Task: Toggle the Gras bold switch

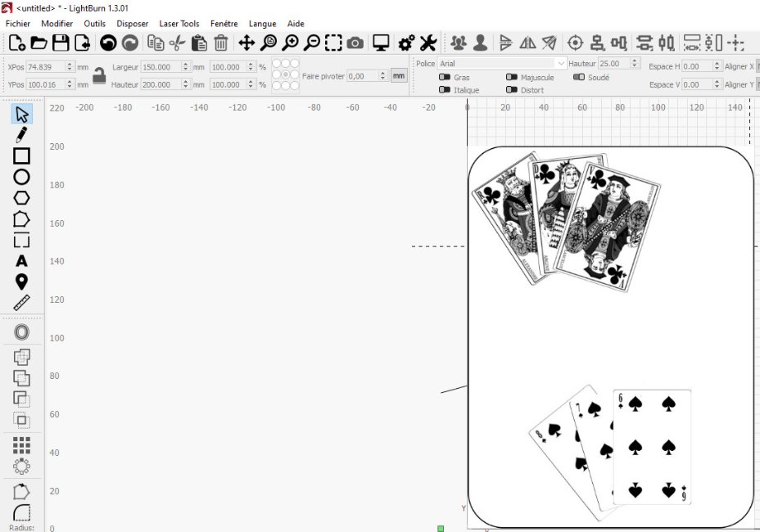Action: (445, 77)
